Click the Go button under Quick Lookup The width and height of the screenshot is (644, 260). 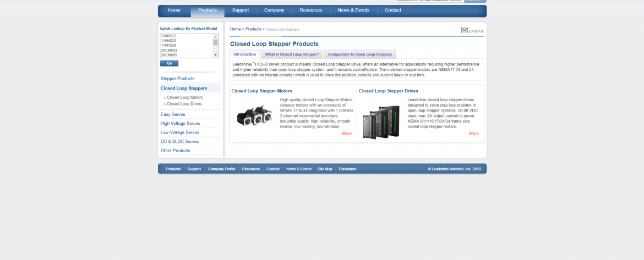pyautogui.click(x=169, y=64)
